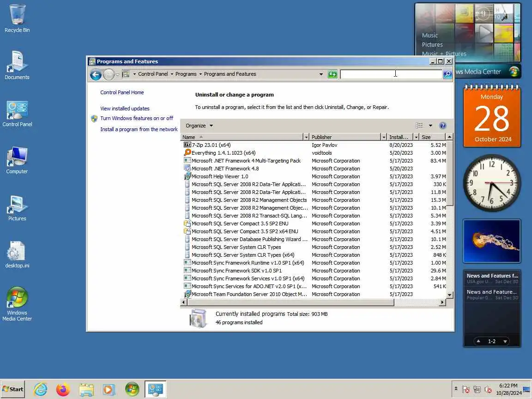This screenshot has height=399, width=532.
Task: Refresh the Programs and Features list
Action: pos(332,74)
